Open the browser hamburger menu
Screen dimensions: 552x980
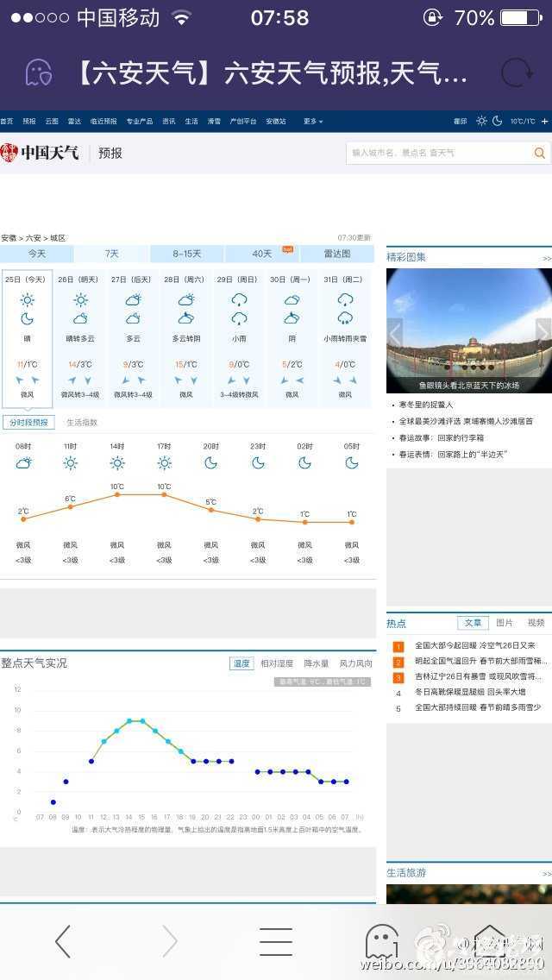pyautogui.click(x=275, y=941)
